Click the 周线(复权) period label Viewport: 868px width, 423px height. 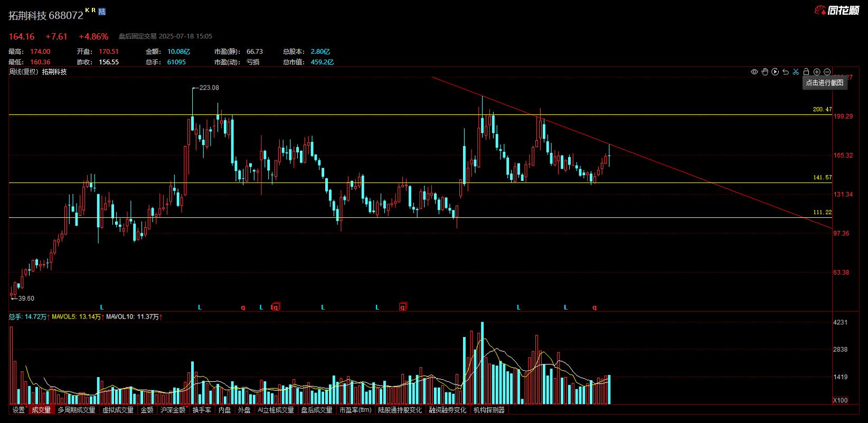click(x=23, y=72)
